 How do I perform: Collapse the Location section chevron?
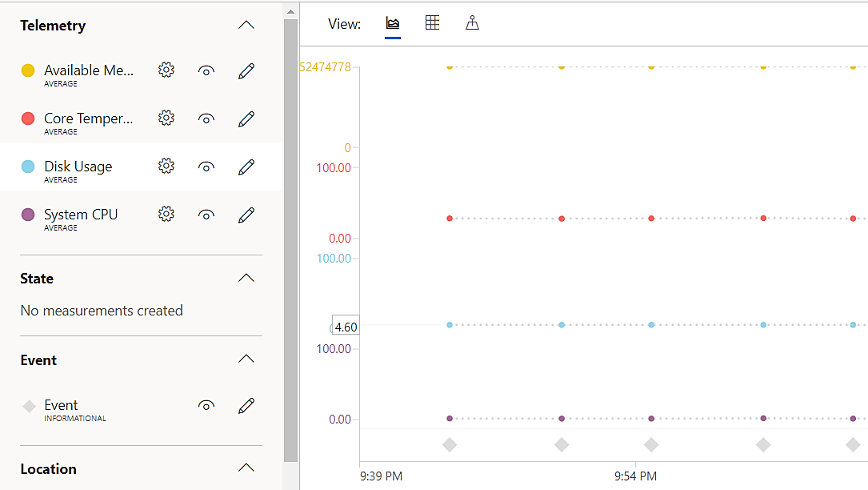click(246, 468)
